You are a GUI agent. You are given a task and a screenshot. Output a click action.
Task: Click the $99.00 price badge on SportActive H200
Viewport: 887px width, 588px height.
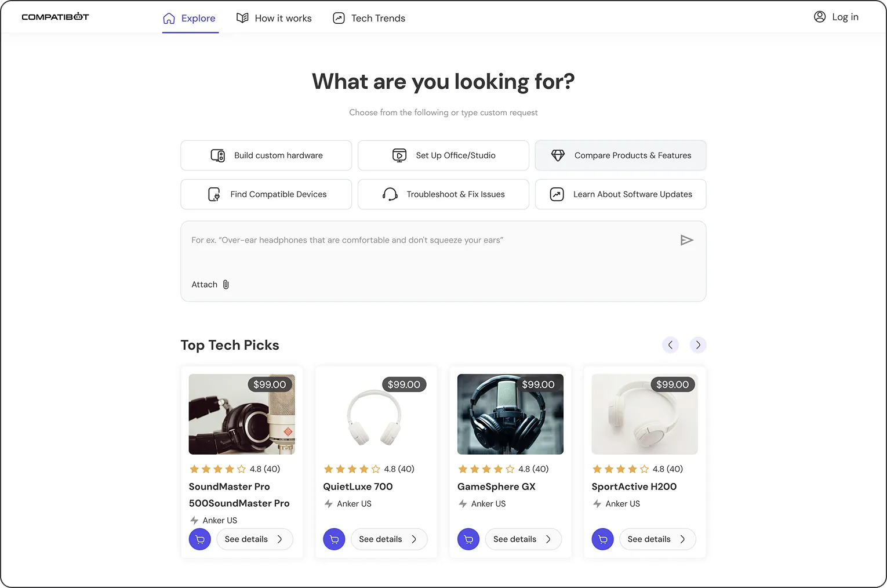pyautogui.click(x=672, y=384)
